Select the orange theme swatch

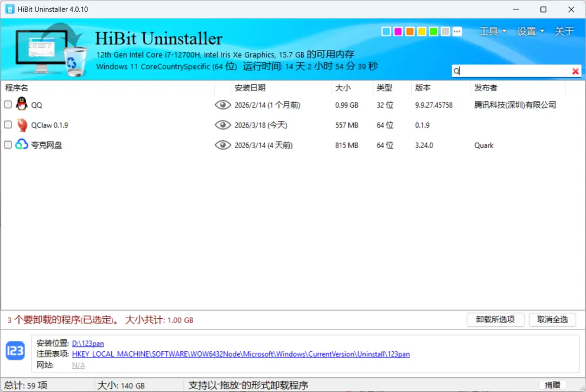410,31
